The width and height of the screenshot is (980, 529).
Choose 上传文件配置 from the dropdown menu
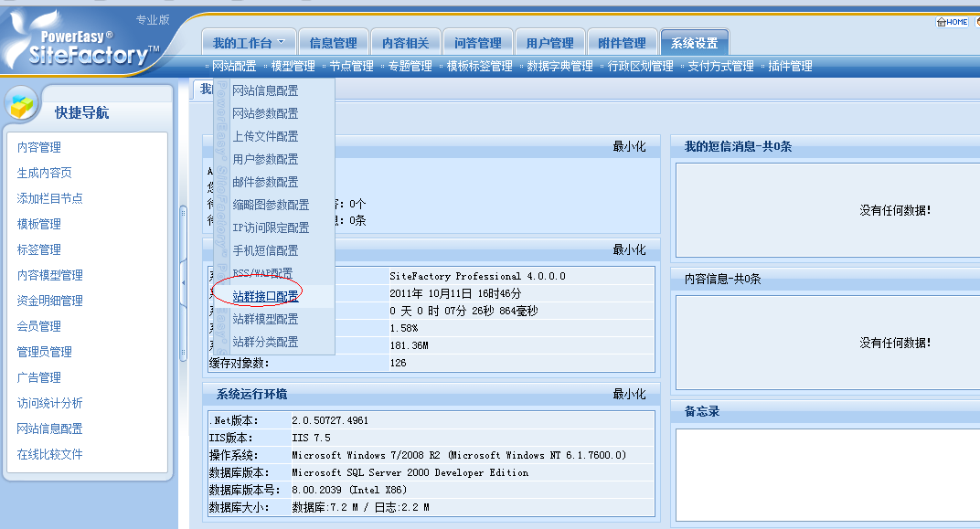(x=265, y=136)
